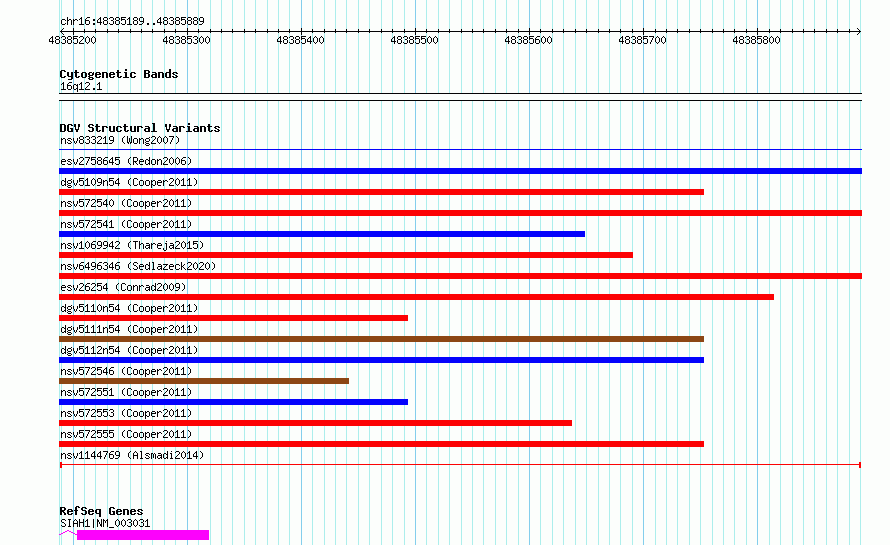
Task: Select dgv5111n54 (Cooper2011) variant label
Action: (129, 329)
